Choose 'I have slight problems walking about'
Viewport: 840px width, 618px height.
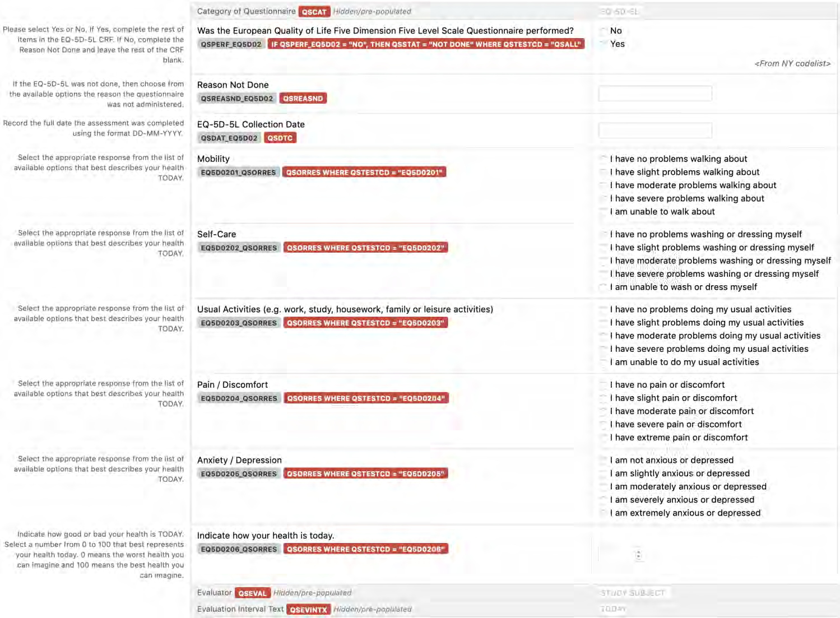[604, 172]
